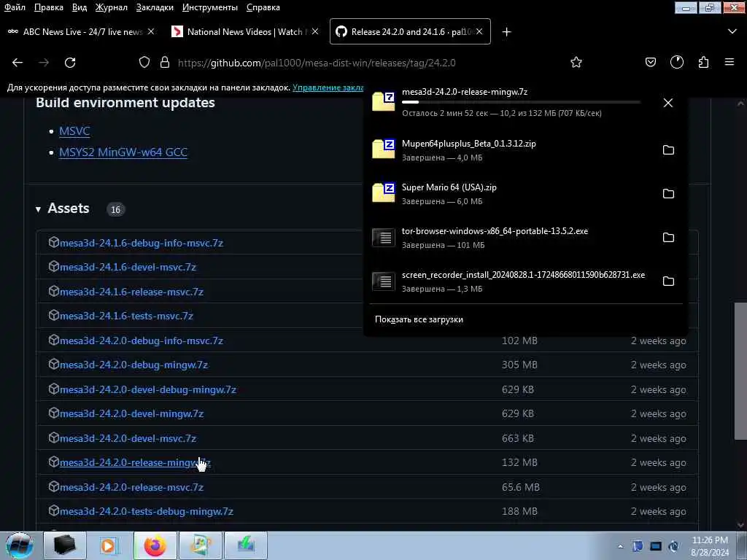Open the Firefox hamburger application menu
The width and height of the screenshot is (747, 560).
coord(729,62)
